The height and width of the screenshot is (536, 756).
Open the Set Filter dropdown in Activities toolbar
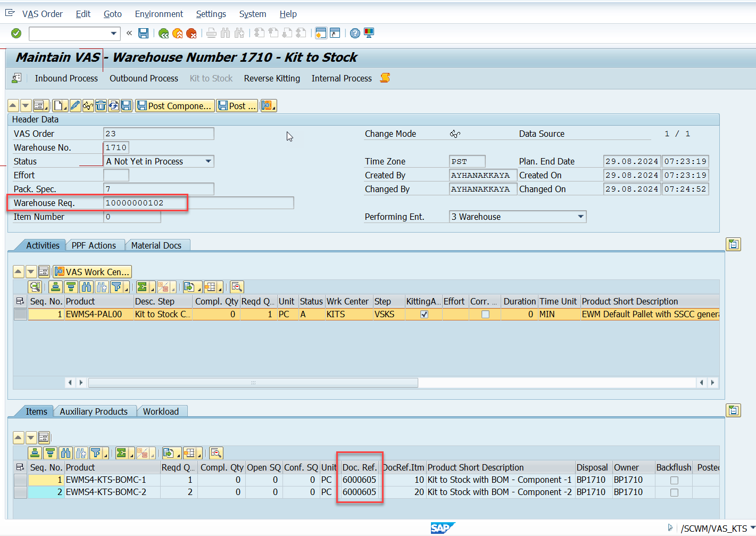(x=127, y=288)
